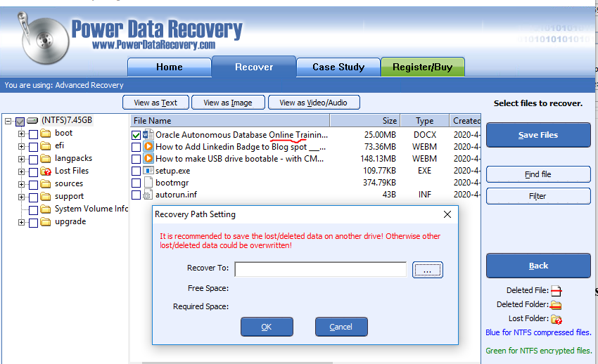This screenshot has height=364, width=598.
Task: Click the View as Image button
Action: pyautogui.click(x=228, y=103)
